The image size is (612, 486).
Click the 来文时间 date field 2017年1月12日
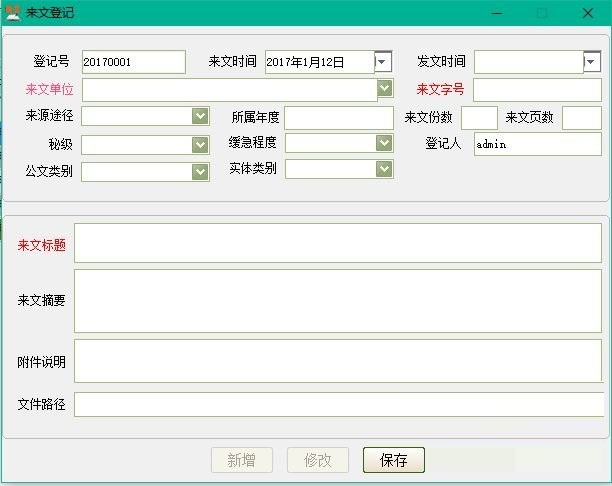click(320, 62)
